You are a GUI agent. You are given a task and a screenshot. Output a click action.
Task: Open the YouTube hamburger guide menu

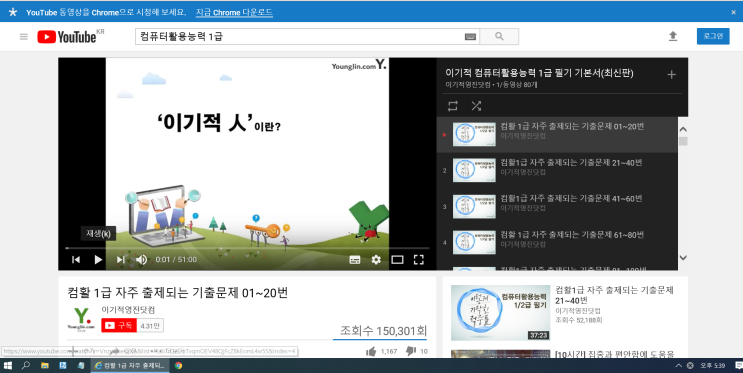click(24, 36)
